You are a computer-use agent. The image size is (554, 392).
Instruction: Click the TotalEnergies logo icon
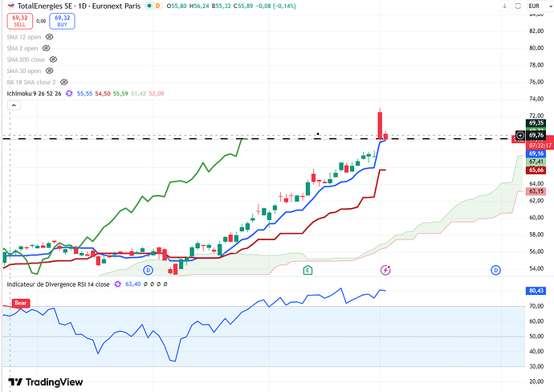click(9, 6)
